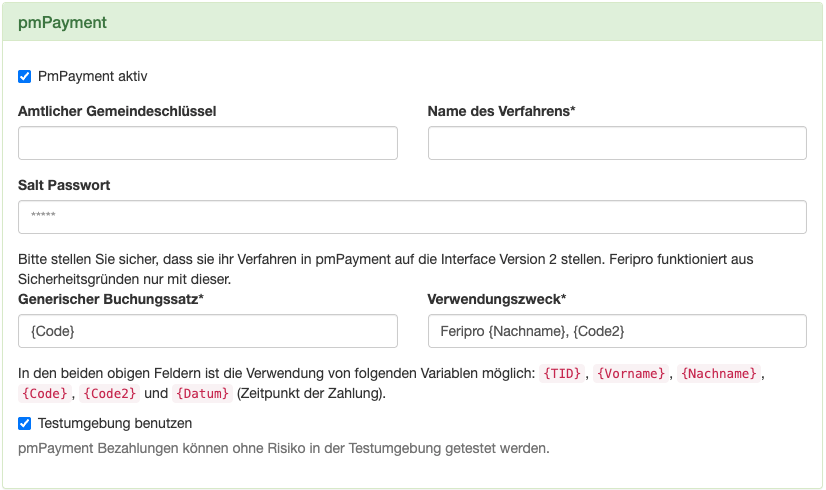Screen dimensions: 826x490
Task: Toggle the Testumgebung benutzen checkbox
Action: tap(25, 423)
